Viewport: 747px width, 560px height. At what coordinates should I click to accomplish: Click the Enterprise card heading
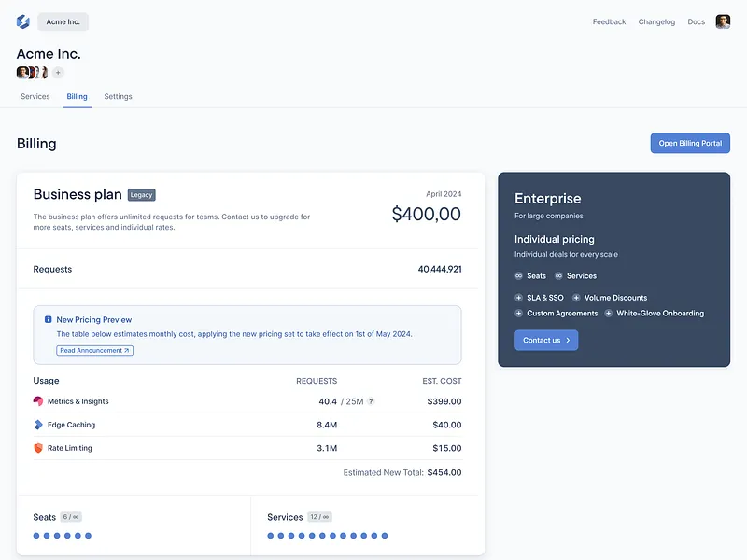pos(548,199)
